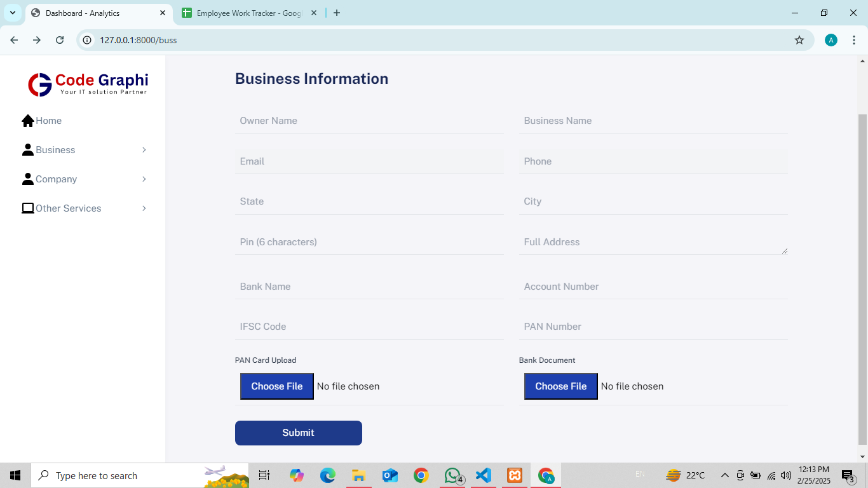Viewport: 868px width, 488px height.
Task: Click the Pin (6 characters) field
Action: pos(369,242)
